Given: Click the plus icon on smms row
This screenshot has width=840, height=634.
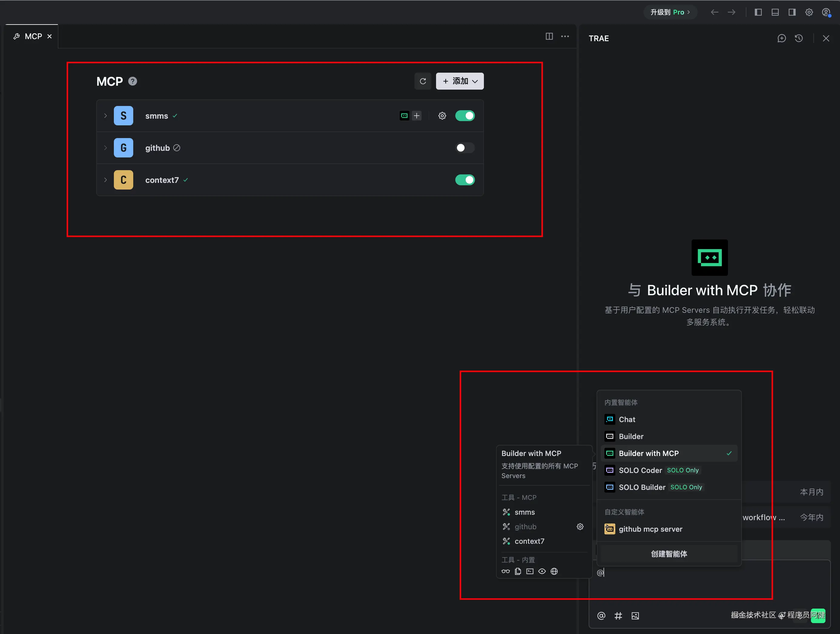Looking at the screenshot, I should coord(417,116).
